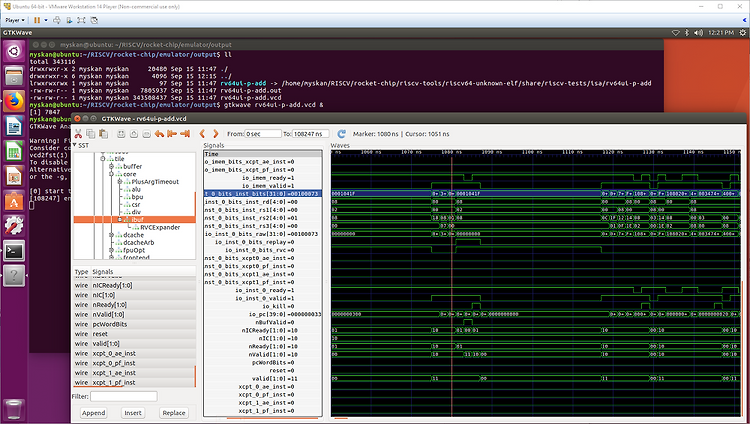Expand the PlusArgTimeout tree node
The width and height of the screenshot is (750, 424).
120,181
